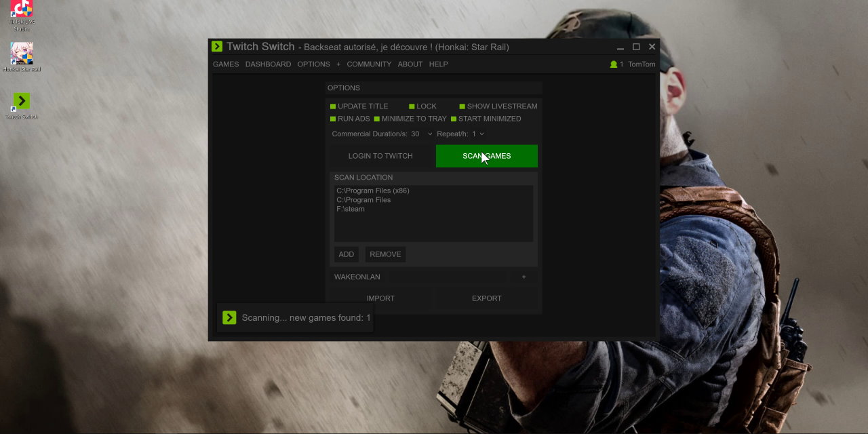Viewport: 868px width, 434px height.
Task: Click Remove button under scan locations
Action: point(385,254)
